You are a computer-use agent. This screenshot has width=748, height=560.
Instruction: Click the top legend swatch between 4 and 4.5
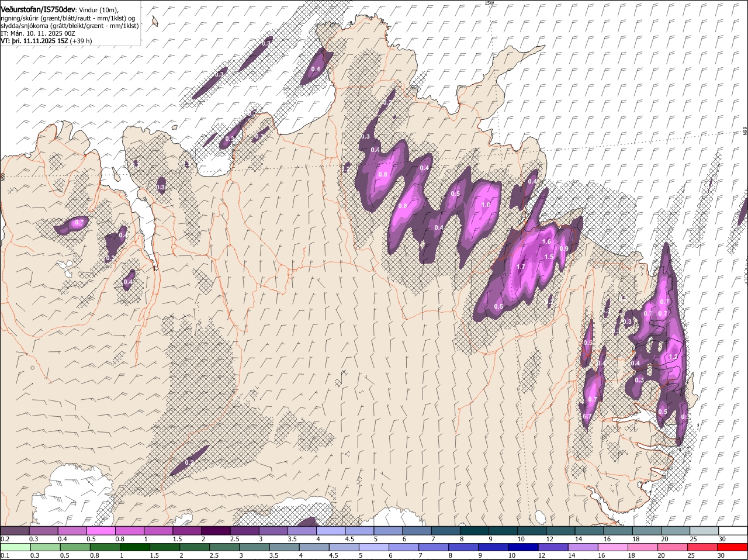click(331, 530)
